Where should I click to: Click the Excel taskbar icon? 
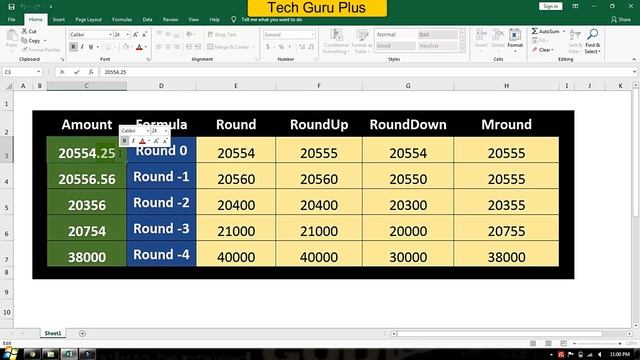point(69,354)
